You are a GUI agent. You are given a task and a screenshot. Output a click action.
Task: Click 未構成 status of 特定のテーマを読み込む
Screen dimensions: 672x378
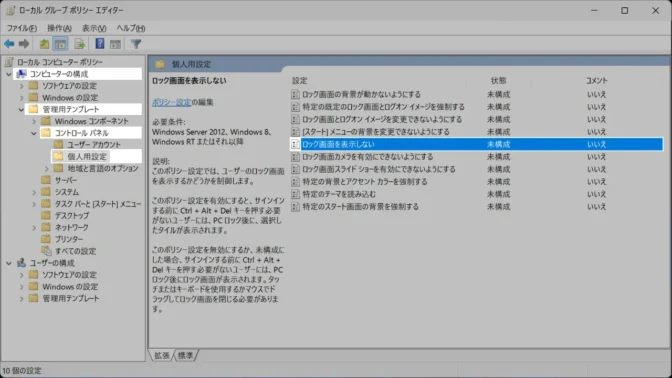click(x=498, y=194)
